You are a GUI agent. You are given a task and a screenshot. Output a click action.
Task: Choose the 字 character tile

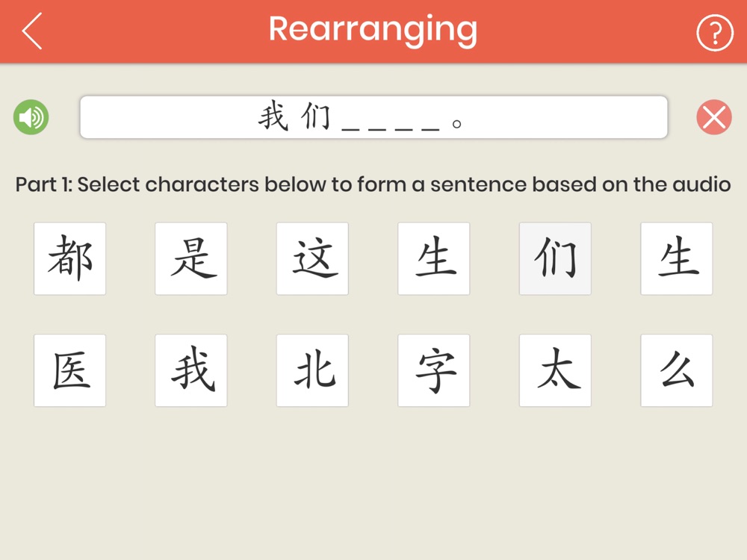pyautogui.click(x=434, y=370)
